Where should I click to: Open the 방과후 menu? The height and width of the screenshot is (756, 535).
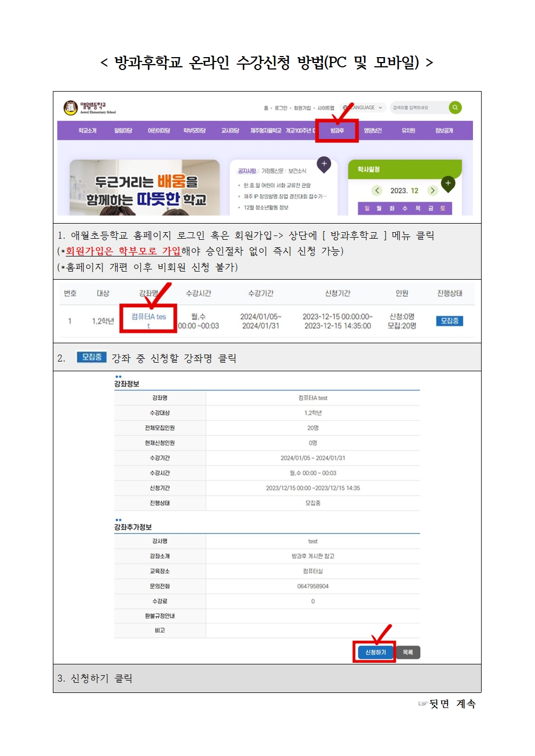coord(337,131)
